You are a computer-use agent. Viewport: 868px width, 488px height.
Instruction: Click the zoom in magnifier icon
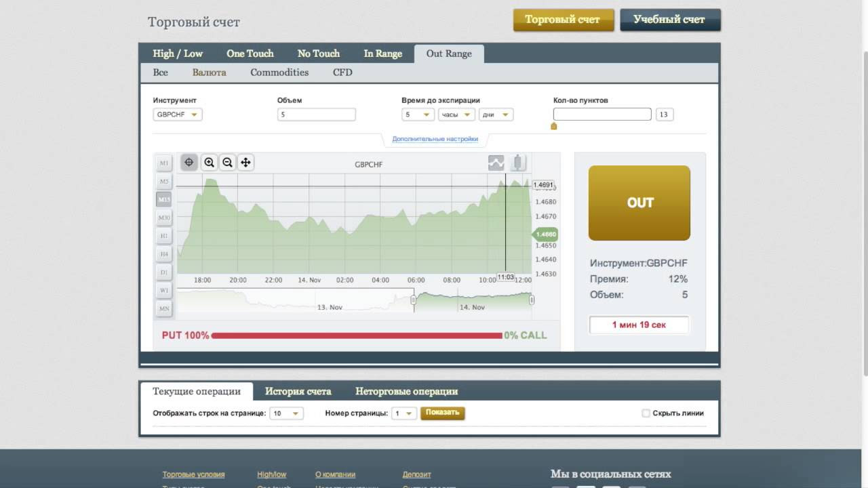click(210, 162)
